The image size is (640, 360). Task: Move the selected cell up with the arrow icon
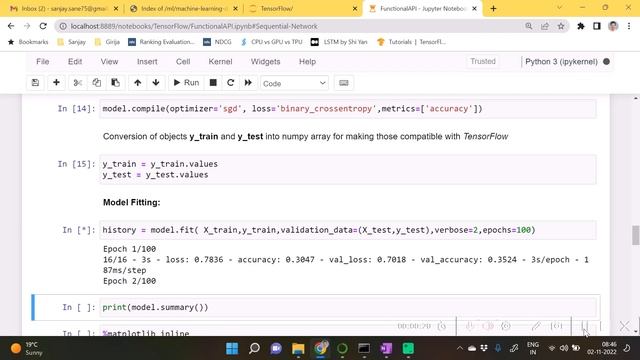(x=138, y=83)
